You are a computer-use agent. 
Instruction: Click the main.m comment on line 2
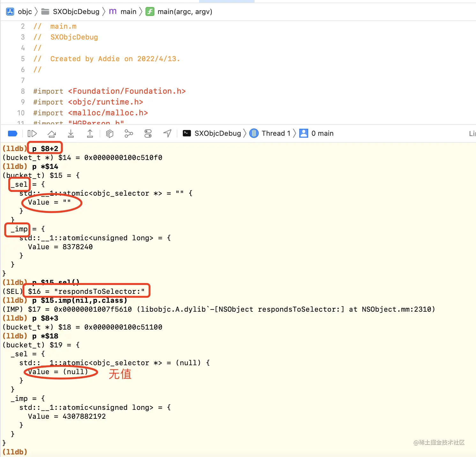55,26
